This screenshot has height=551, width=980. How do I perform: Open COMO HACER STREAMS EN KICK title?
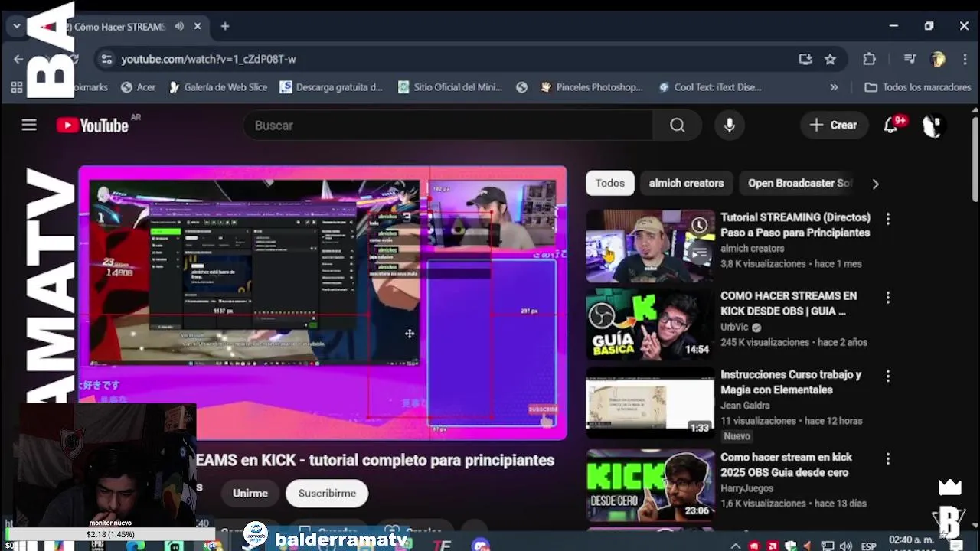pos(789,303)
